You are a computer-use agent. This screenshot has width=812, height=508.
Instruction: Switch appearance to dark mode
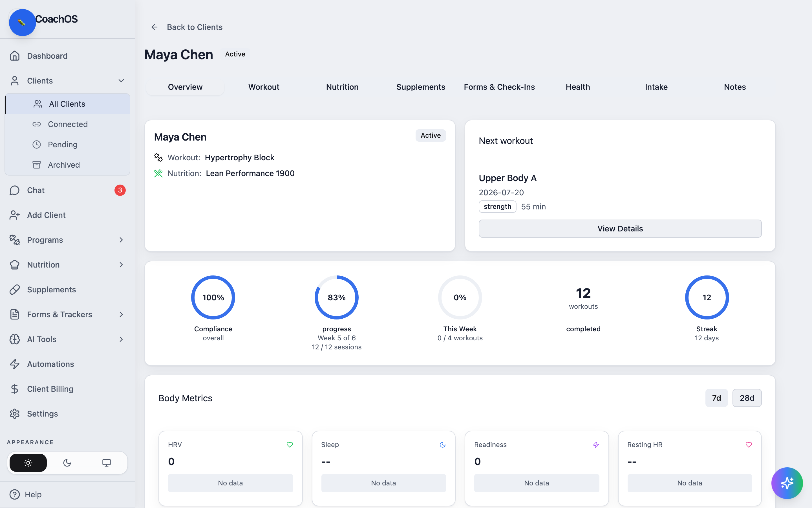point(67,463)
